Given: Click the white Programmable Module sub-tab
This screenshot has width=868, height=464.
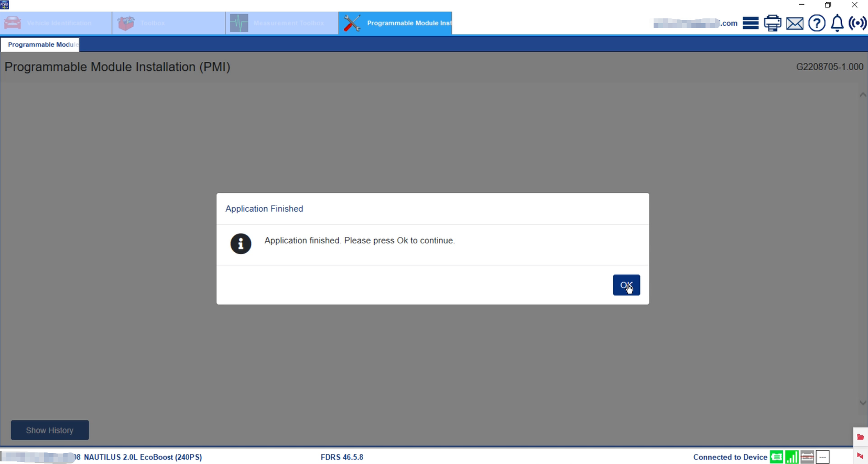Looking at the screenshot, I should tap(40, 45).
